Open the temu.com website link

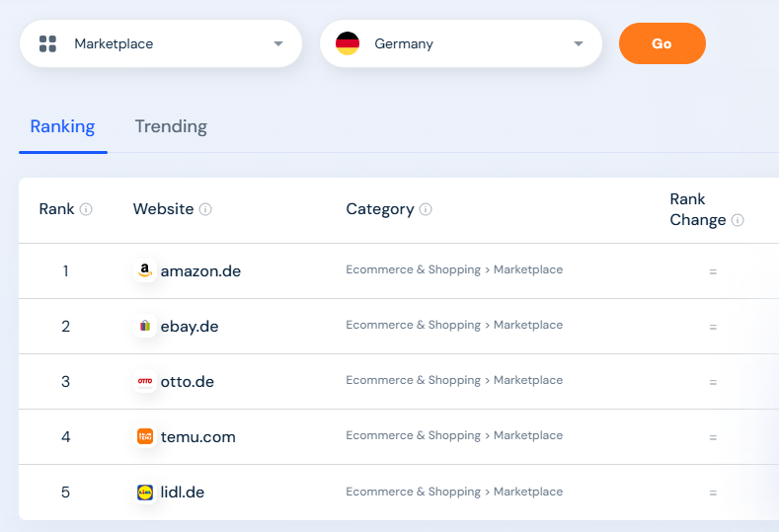(x=197, y=437)
